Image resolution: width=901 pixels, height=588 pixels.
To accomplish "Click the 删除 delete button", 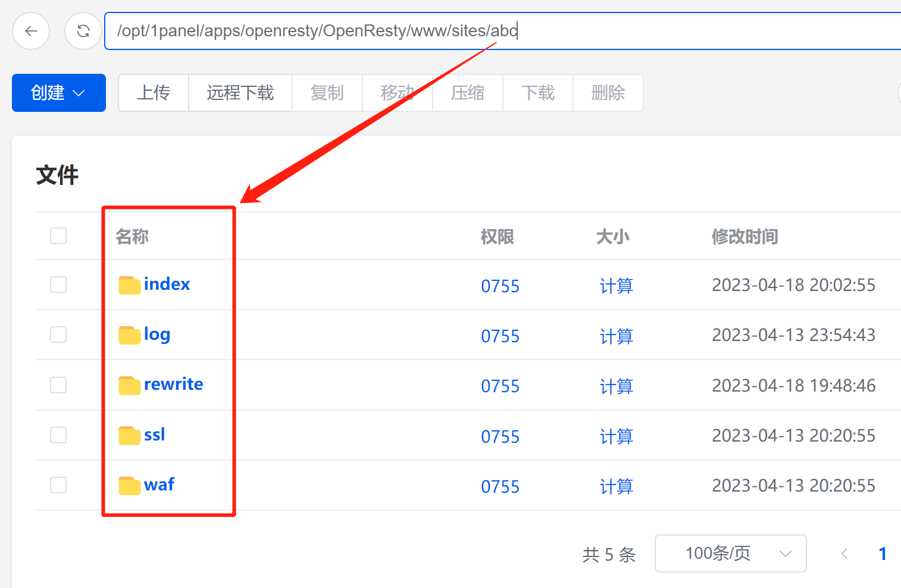I will click(x=608, y=93).
